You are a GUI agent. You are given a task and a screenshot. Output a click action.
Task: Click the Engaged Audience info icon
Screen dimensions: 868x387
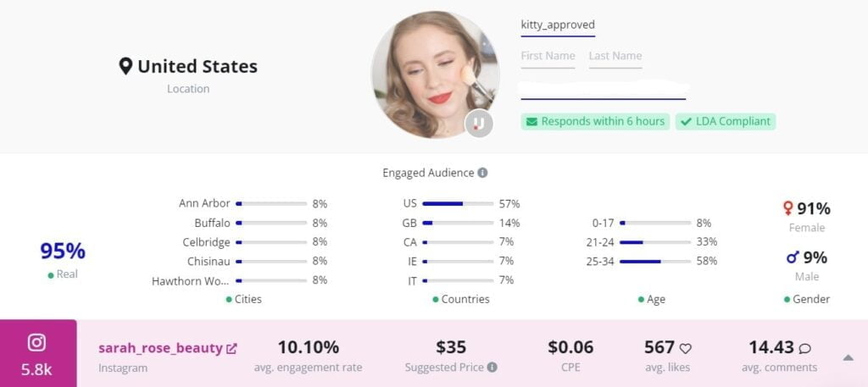(482, 173)
